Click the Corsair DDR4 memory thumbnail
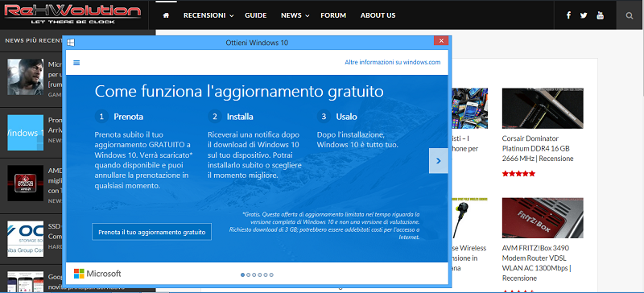This screenshot has height=293, width=644. coord(543,108)
